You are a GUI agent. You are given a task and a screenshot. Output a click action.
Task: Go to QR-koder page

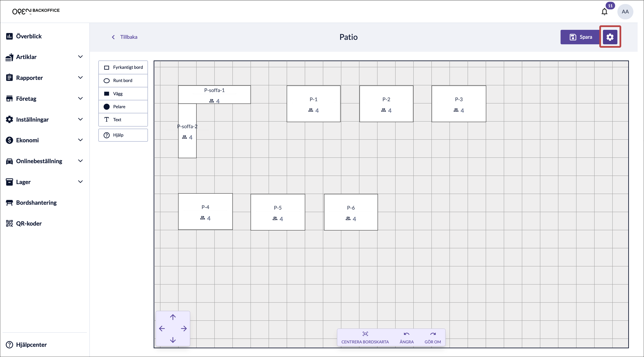coord(29,223)
